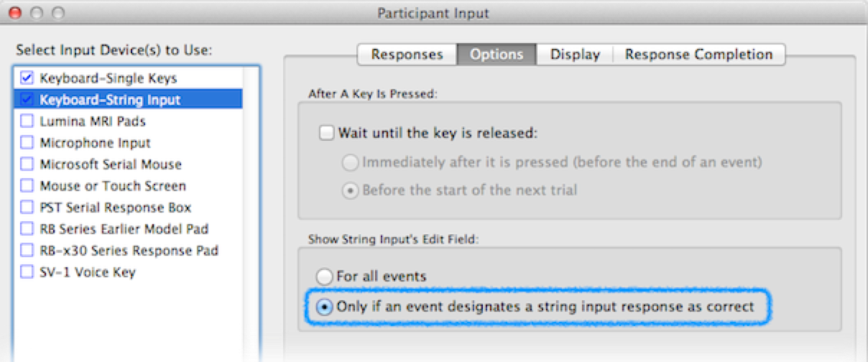Enable Lumina MRI Pads device
This screenshot has height=362, width=868.
[x=27, y=121]
